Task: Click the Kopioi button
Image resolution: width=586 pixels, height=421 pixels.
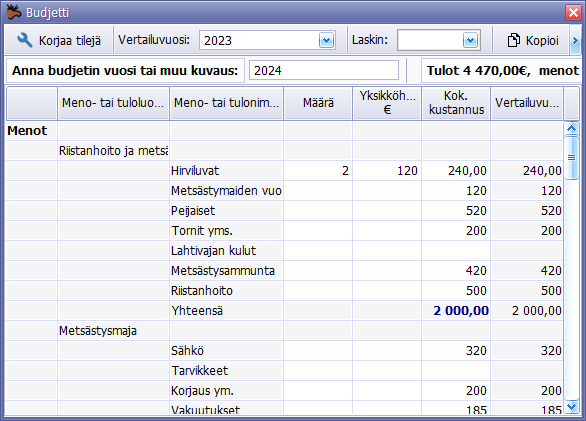Action: click(532, 40)
